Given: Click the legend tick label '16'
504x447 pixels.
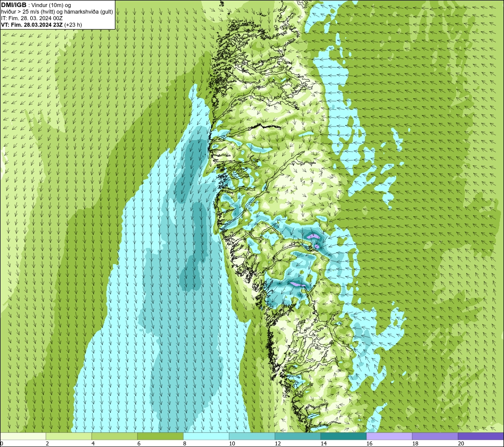Looking at the screenshot, I should 369,444.
